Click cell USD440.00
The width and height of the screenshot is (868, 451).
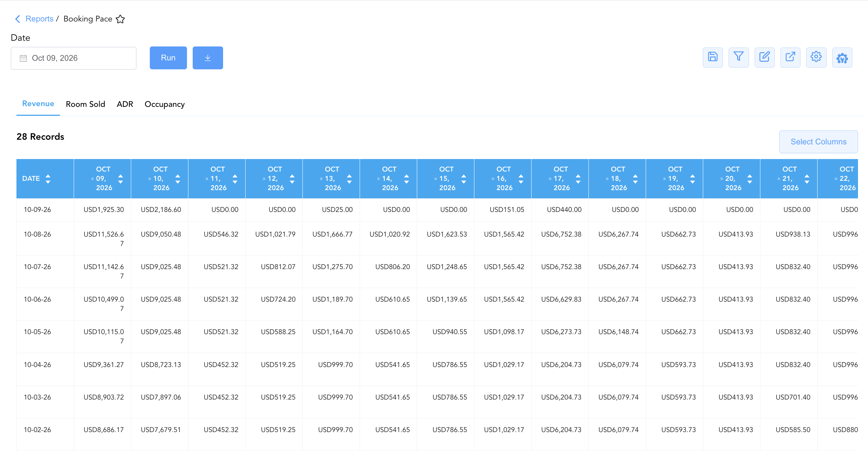564,210
